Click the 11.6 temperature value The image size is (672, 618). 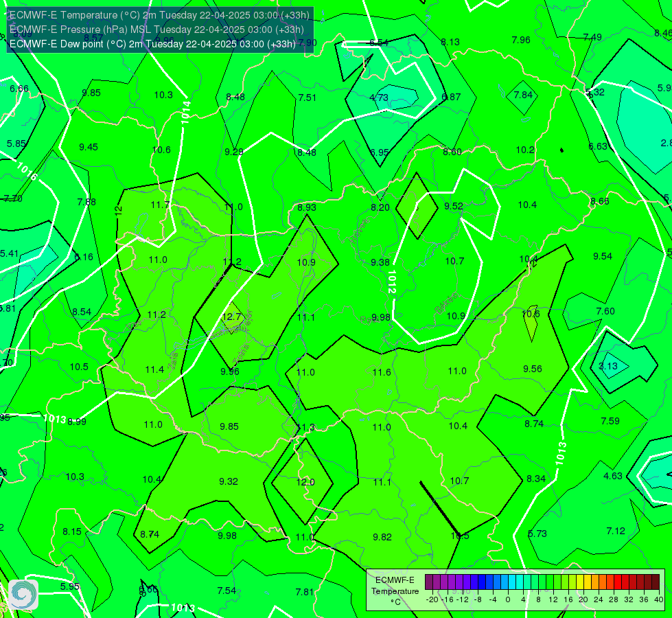click(x=382, y=371)
